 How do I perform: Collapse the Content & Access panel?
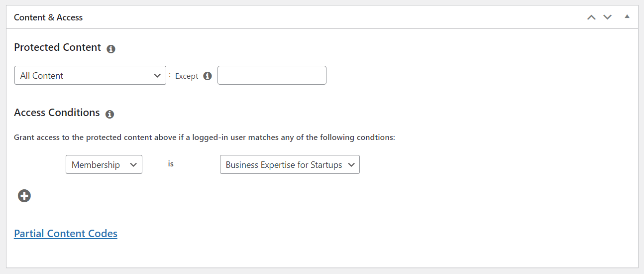point(627,17)
